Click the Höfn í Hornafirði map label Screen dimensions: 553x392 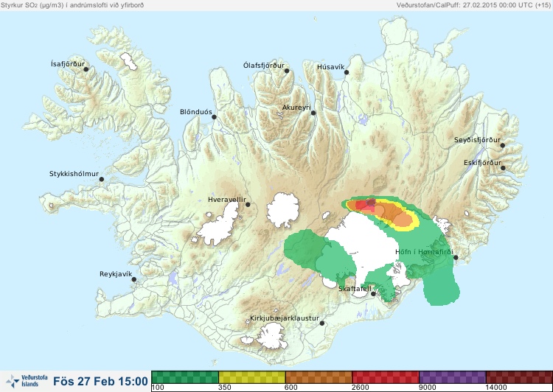[424, 252]
